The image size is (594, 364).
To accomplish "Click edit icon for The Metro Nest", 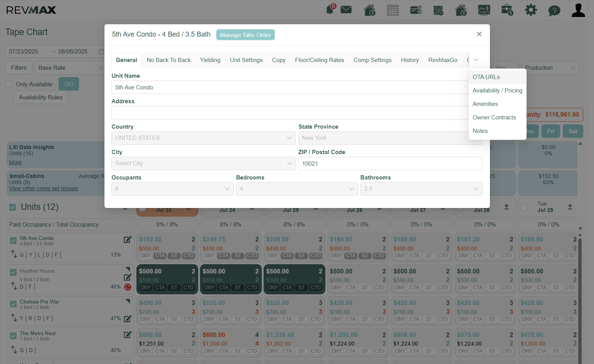I will 128,335.
